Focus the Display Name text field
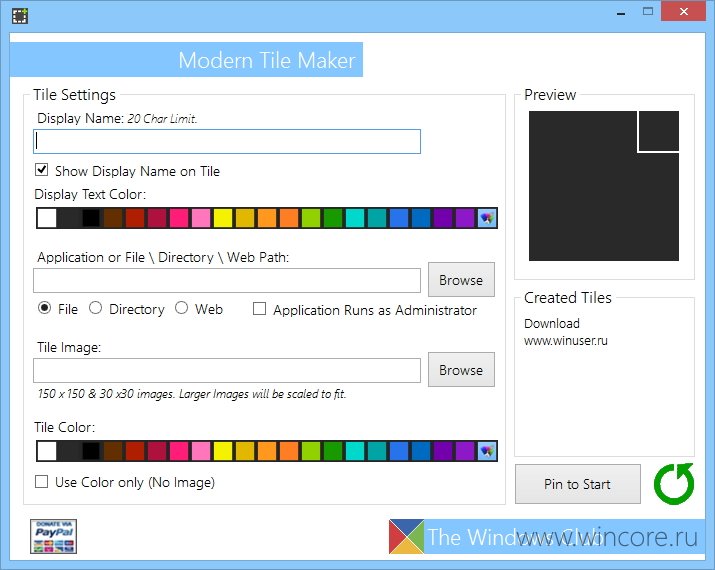Viewport: 715px width, 570px height. [227, 141]
